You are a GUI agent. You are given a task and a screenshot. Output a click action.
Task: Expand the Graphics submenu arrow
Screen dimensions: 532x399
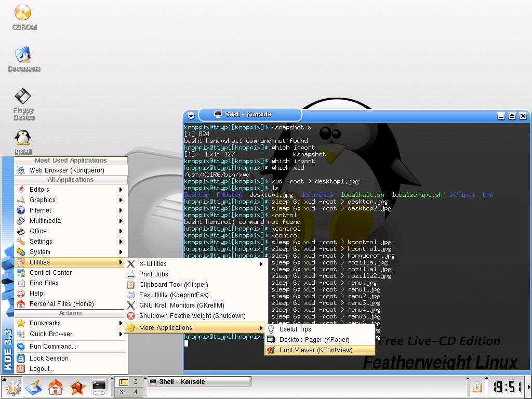coord(121,200)
